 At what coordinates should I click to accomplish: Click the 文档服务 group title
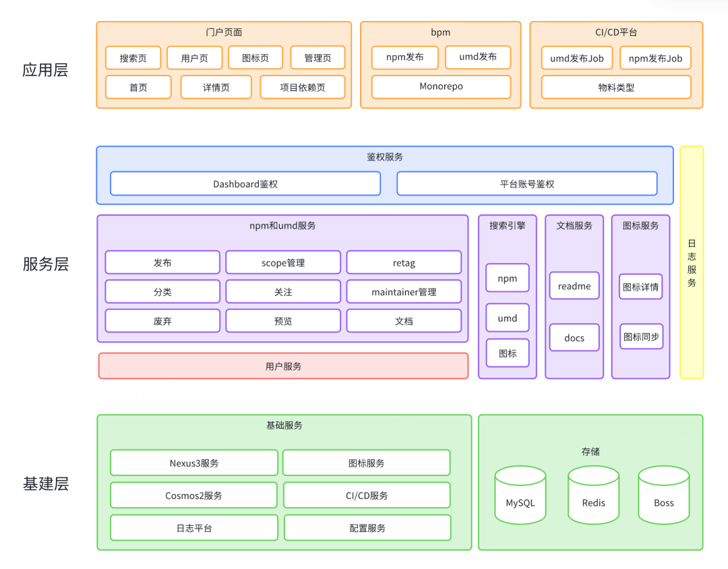coord(574,225)
